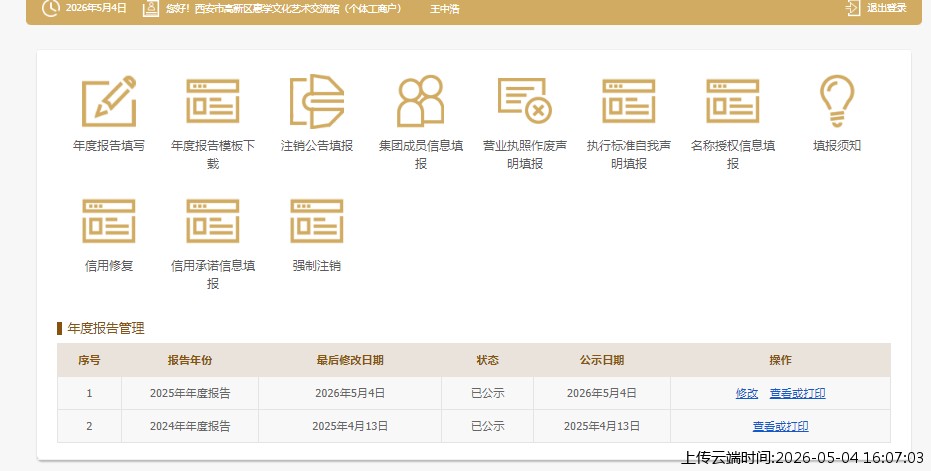
Task: Click the 序号 column header
Action: (x=89, y=360)
